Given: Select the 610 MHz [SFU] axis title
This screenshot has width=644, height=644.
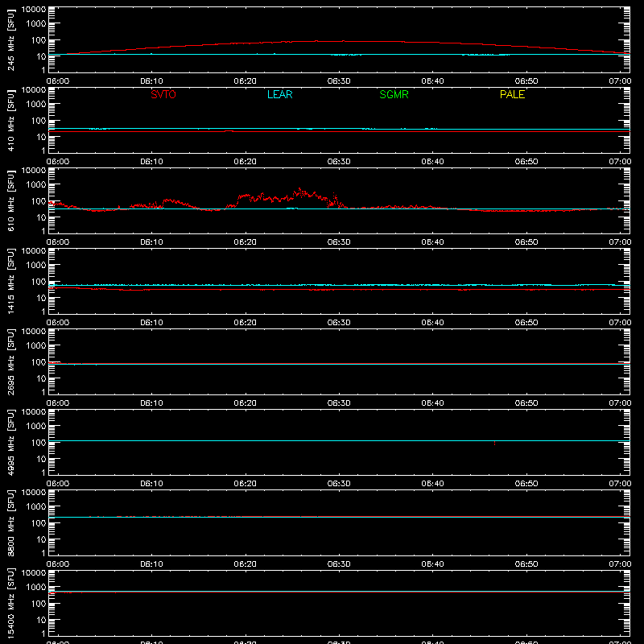Looking at the screenshot, I should point(11,201).
